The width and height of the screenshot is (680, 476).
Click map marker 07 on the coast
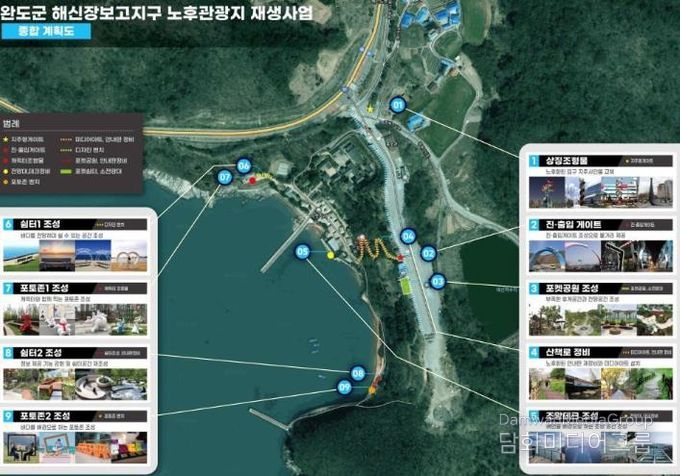tap(225, 177)
